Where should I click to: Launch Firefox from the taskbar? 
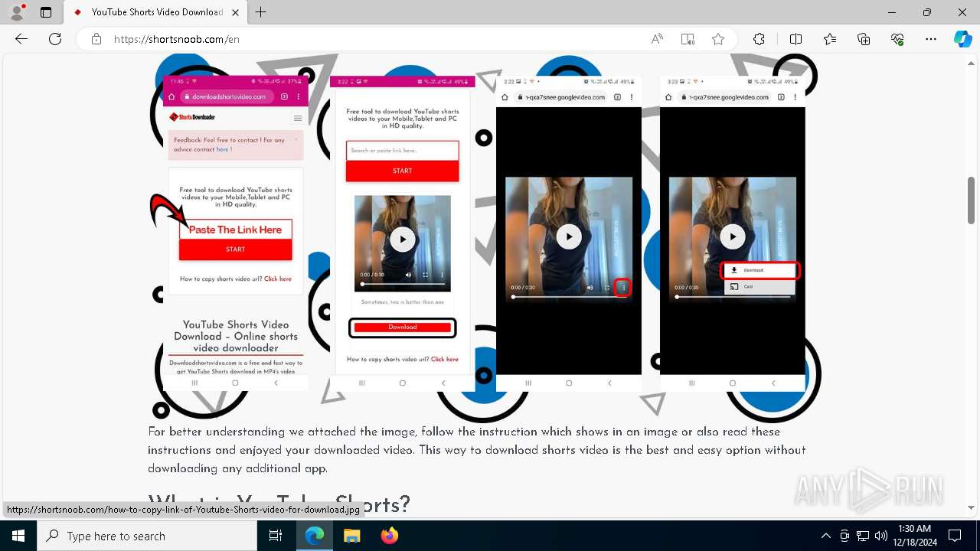click(x=389, y=536)
